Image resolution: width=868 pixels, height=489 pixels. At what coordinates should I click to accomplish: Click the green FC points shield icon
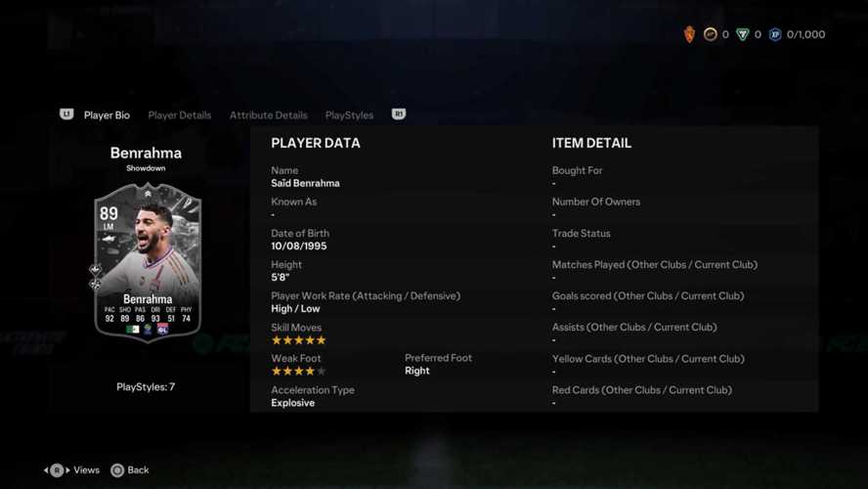click(742, 34)
